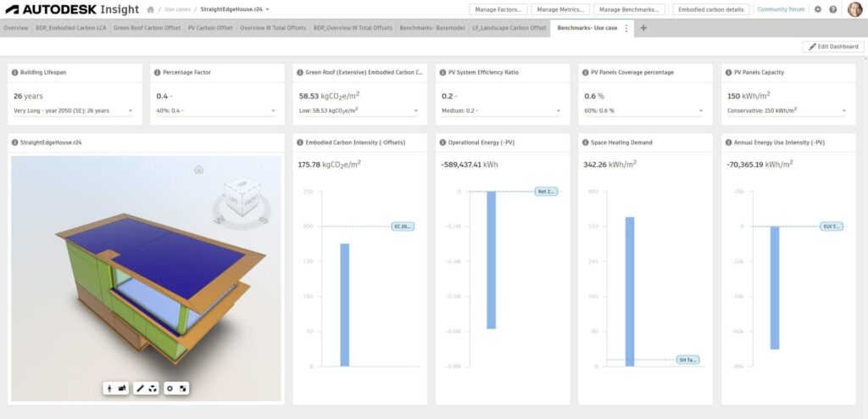Open the PV Panels Capacity Conservative dropdown
Viewport: 868px width, 419px height.
pos(787,111)
